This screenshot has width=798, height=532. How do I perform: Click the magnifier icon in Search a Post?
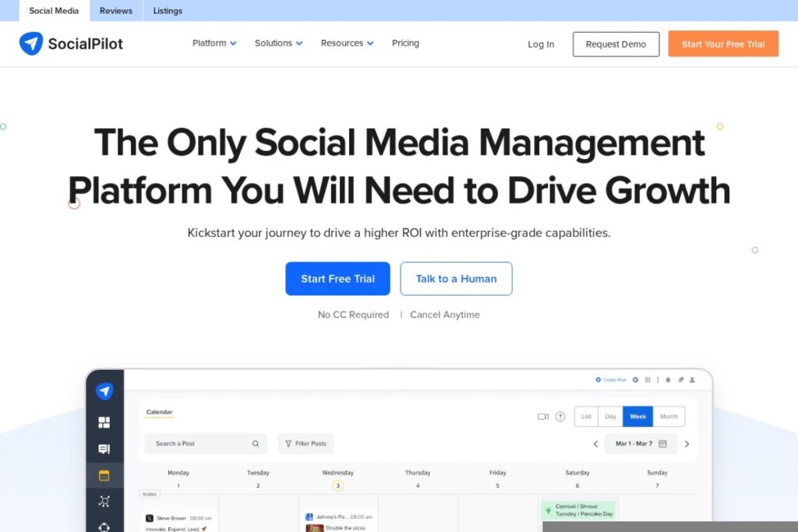(x=256, y=443)
